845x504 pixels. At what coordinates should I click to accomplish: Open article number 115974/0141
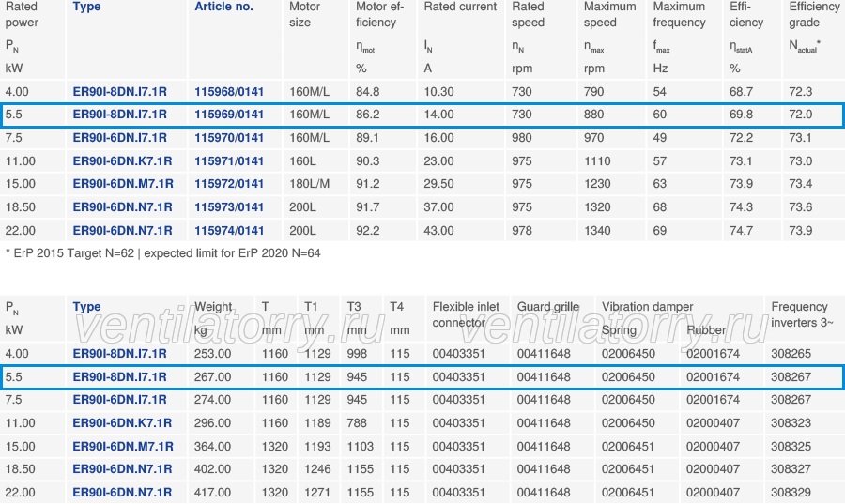coord(229,231)
